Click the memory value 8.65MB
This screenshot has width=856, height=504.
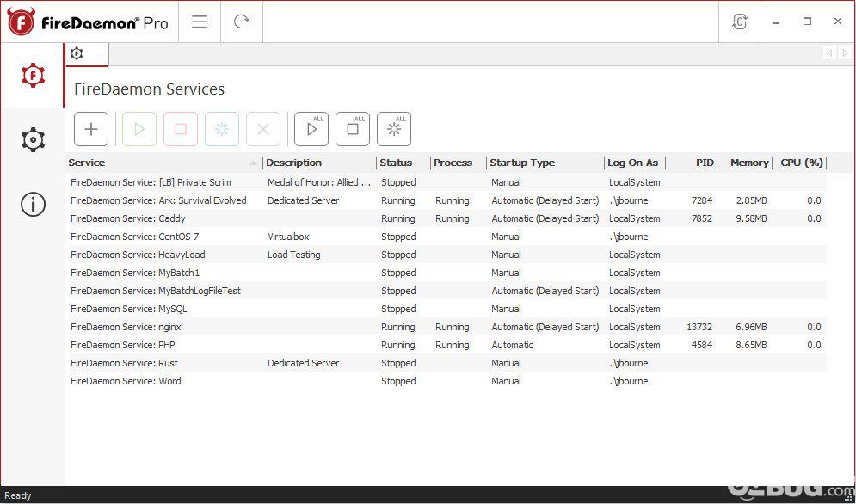pyautogui.click(x=751, y=345)
